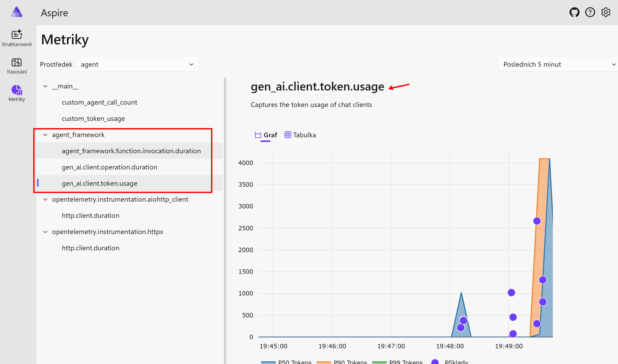Click the P50 Tokens legend swatch

tap(268, 362)
